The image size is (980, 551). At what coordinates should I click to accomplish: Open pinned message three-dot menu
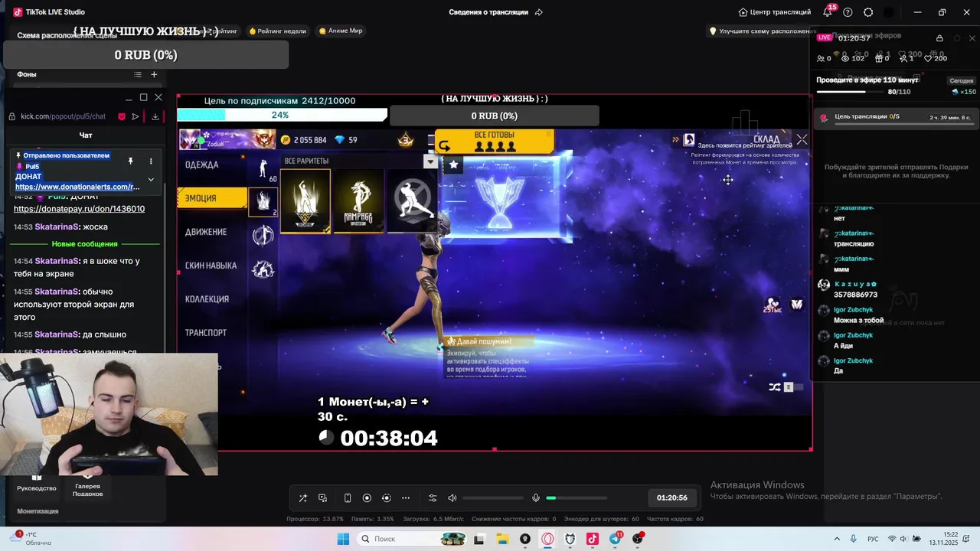[x=151, y=161]
